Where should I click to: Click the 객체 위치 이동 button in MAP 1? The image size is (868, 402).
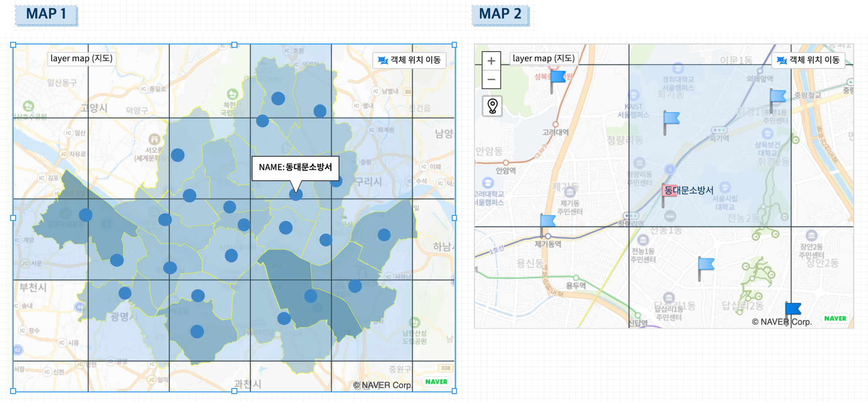[x=409, y=60]
